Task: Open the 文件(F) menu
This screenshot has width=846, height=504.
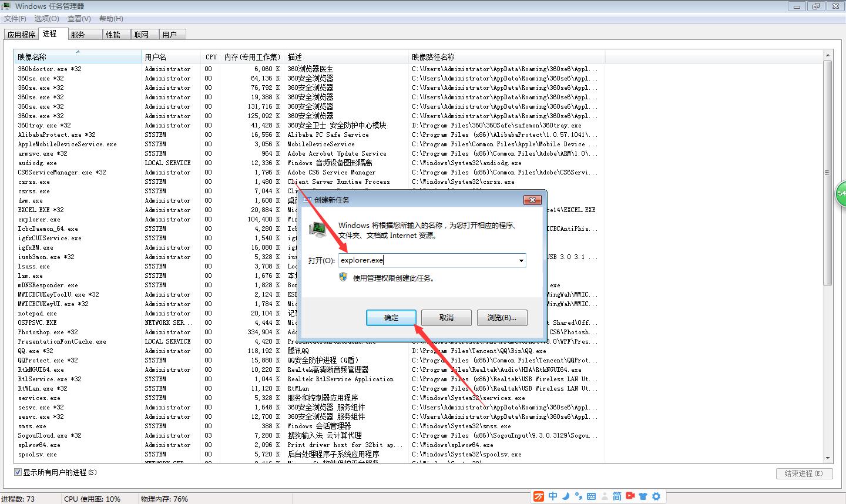Action: tap(15, 19)
